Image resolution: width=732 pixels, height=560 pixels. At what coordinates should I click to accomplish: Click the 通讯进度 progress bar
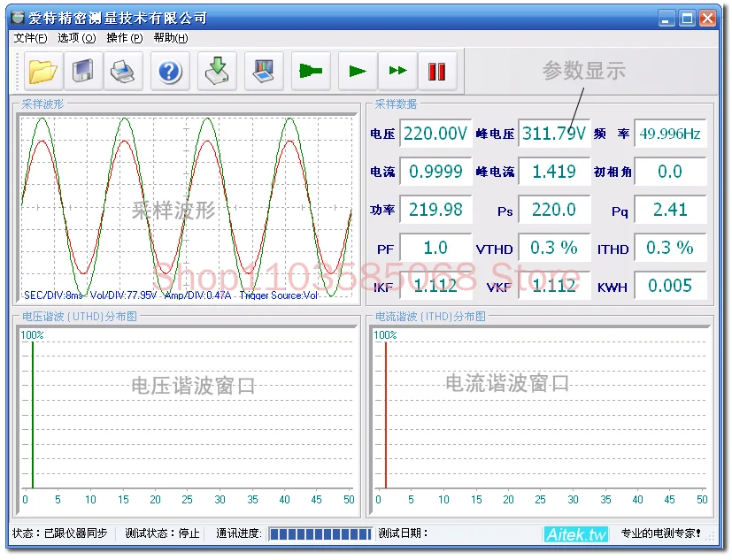click(320, 533)
